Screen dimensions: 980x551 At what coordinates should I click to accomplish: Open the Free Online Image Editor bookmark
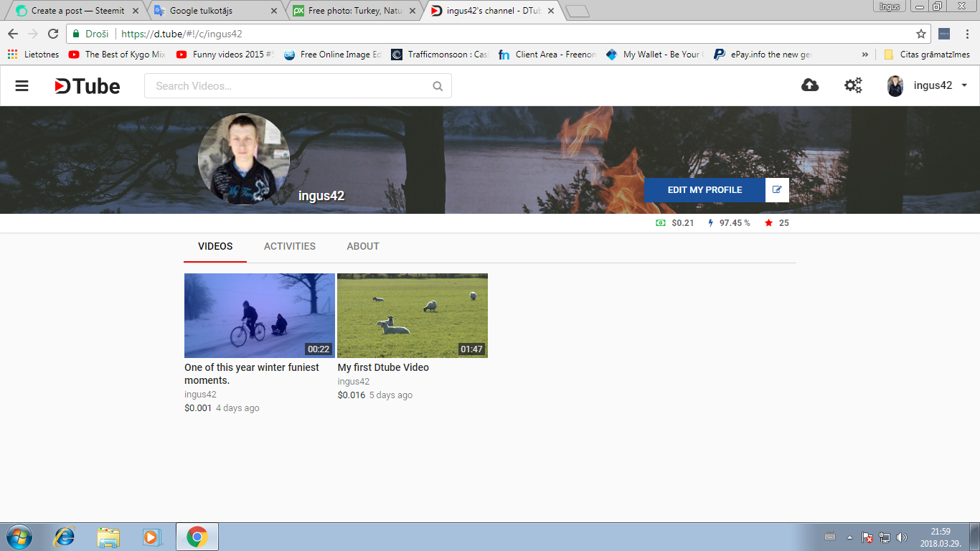point(333,55)
